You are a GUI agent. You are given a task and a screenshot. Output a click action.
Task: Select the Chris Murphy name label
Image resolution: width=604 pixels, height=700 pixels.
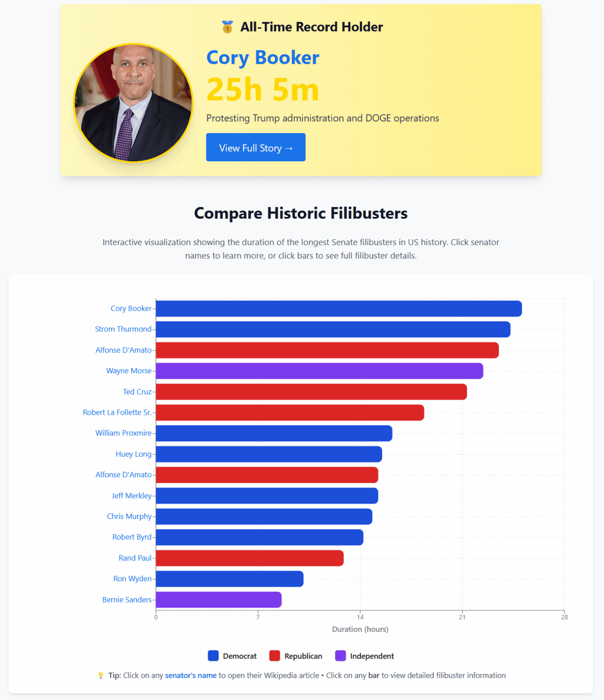click(x=129, y=516)
